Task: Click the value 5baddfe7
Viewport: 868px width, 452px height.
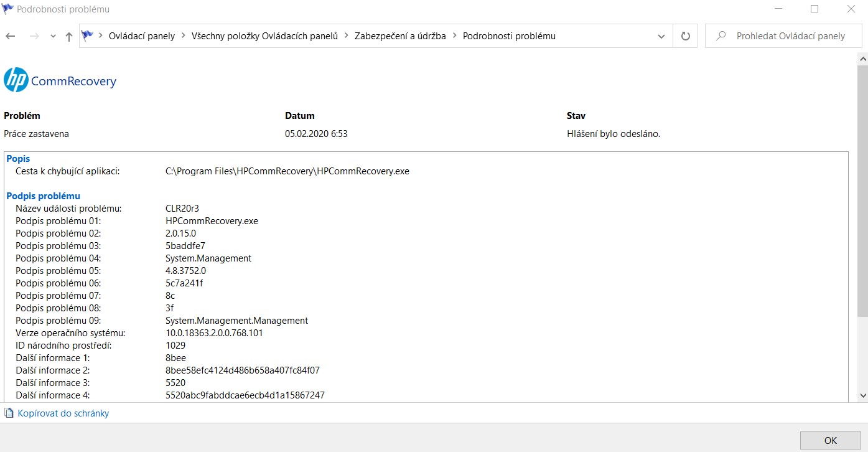Action: [x=185, y=246]
